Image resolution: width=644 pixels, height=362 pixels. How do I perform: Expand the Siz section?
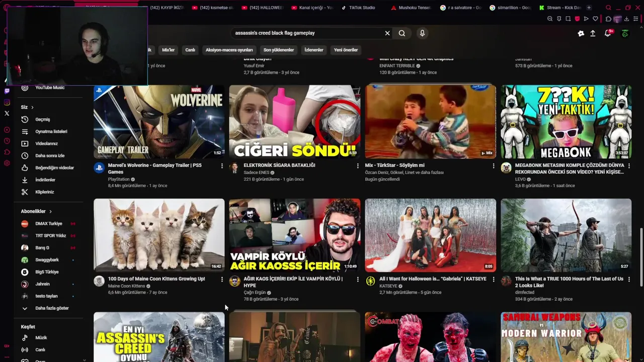[x=27, y=107]
